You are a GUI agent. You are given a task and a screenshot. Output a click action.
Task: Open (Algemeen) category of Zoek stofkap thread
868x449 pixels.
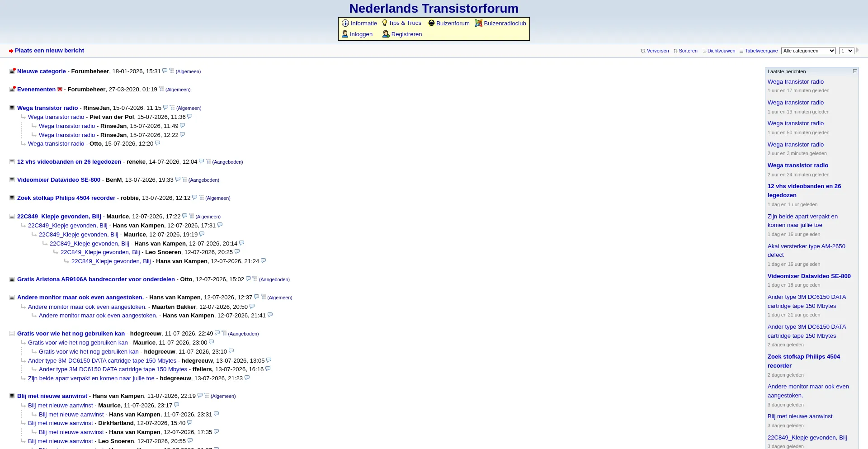(218, 198)
